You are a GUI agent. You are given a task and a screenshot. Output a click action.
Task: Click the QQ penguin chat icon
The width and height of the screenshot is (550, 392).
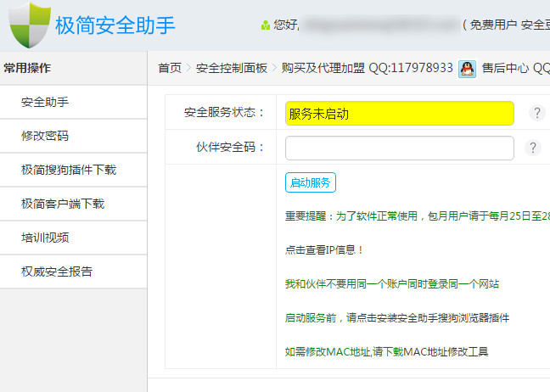[467, 69]
